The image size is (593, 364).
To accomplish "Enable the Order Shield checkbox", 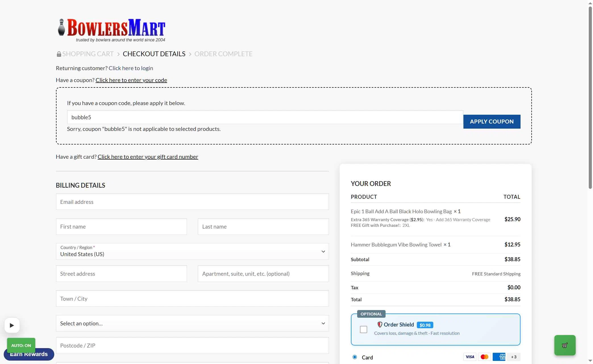I will coord(363,329).
